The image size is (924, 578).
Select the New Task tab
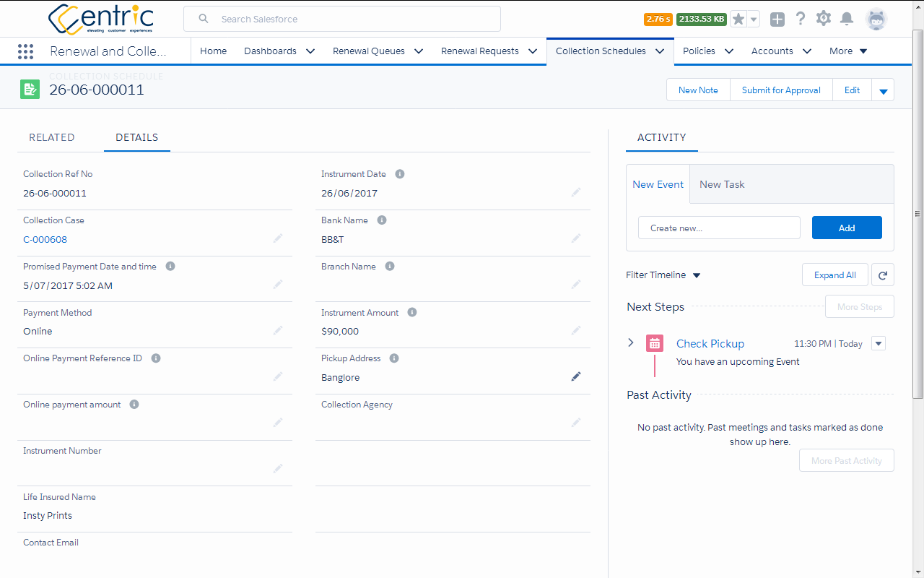[722, 184]
